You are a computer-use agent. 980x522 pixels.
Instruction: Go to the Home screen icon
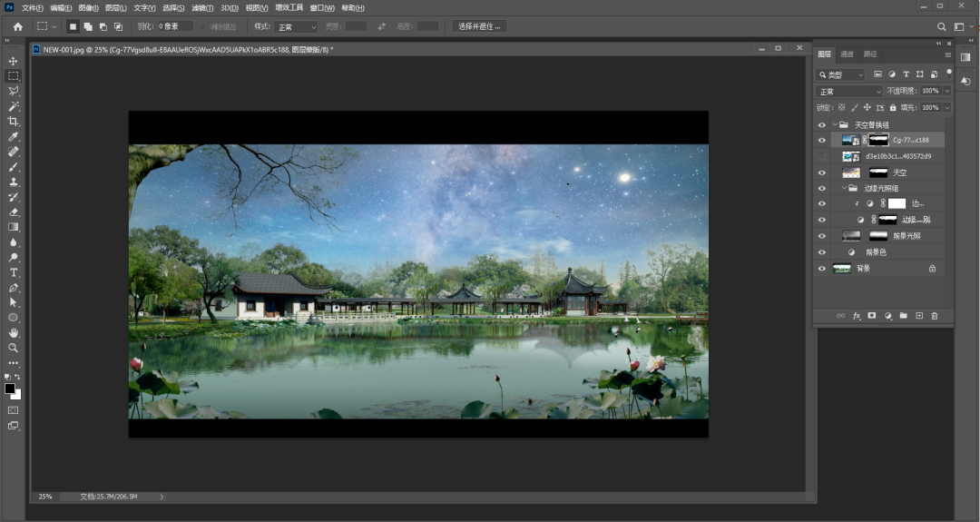click(x=17, y=26)
